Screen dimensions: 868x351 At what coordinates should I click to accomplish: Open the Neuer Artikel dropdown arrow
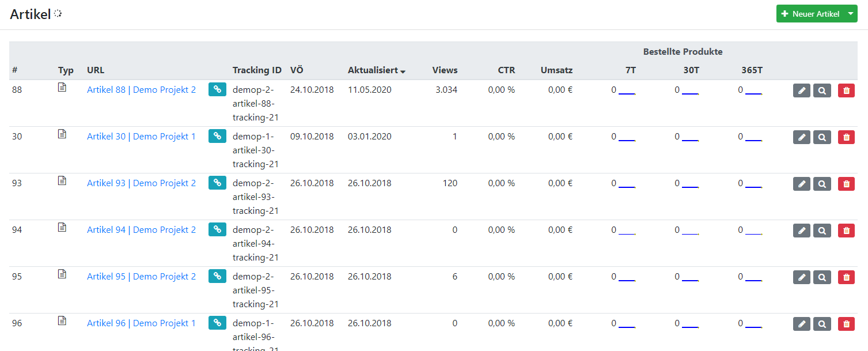(851, 14)
